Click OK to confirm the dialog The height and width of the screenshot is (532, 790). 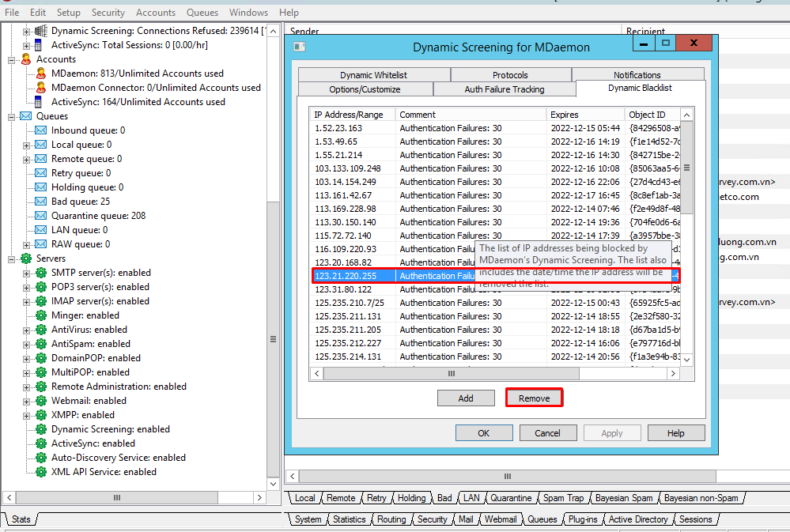(x=483, y=433)
